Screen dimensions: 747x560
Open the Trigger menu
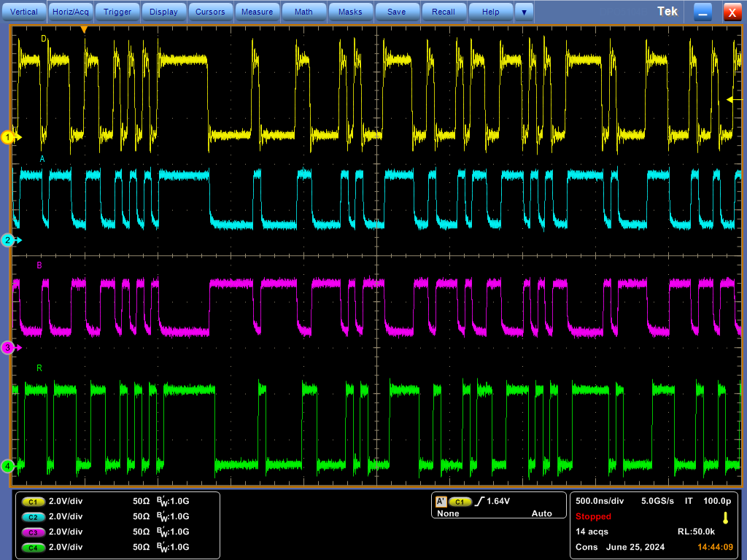117,12
